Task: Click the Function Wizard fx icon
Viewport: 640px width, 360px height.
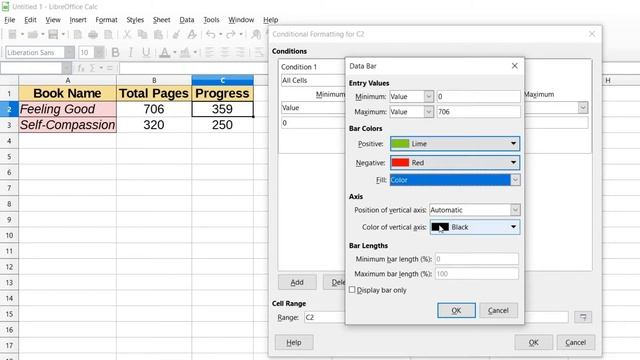Action: pos(81,68)
